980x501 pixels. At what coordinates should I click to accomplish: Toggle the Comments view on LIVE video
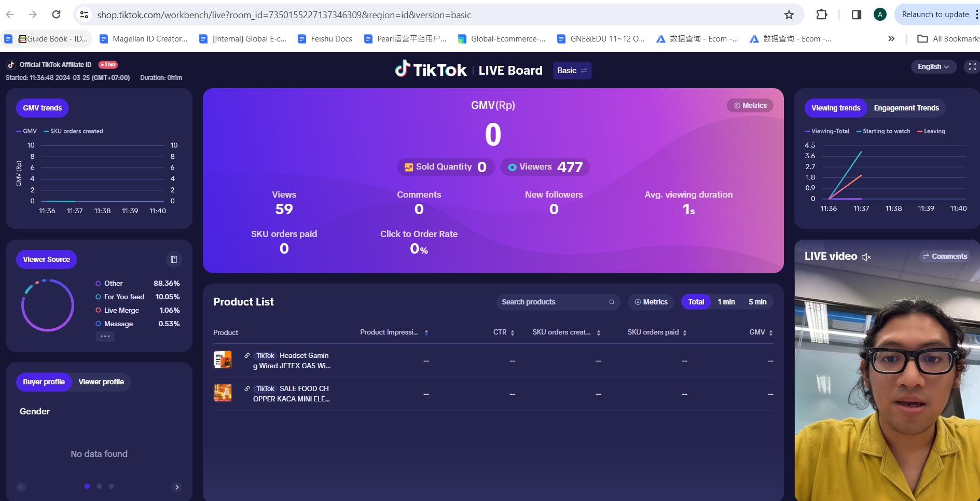coord(945,256)
